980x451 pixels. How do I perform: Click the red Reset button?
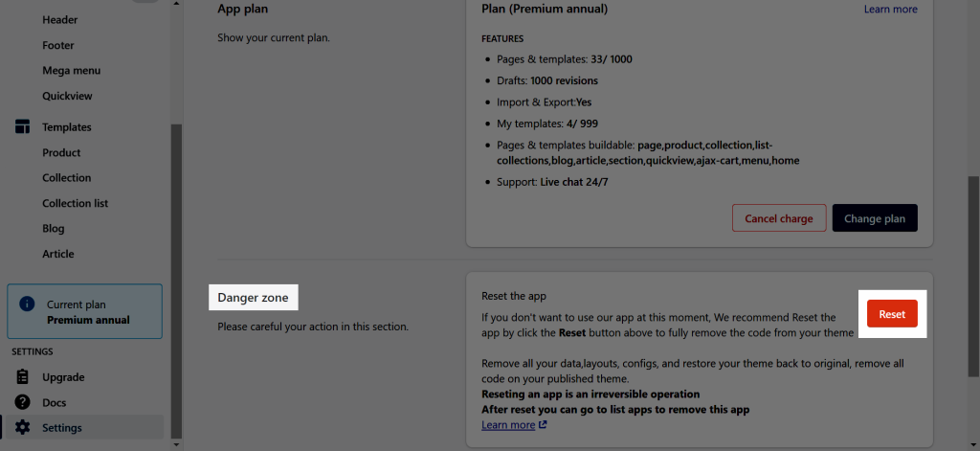892,314
